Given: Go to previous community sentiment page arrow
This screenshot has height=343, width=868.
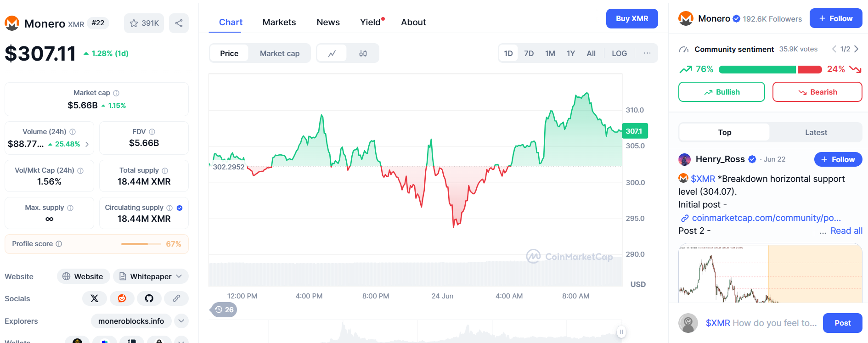Looking at the screenshot, I should tap(834, 49).
